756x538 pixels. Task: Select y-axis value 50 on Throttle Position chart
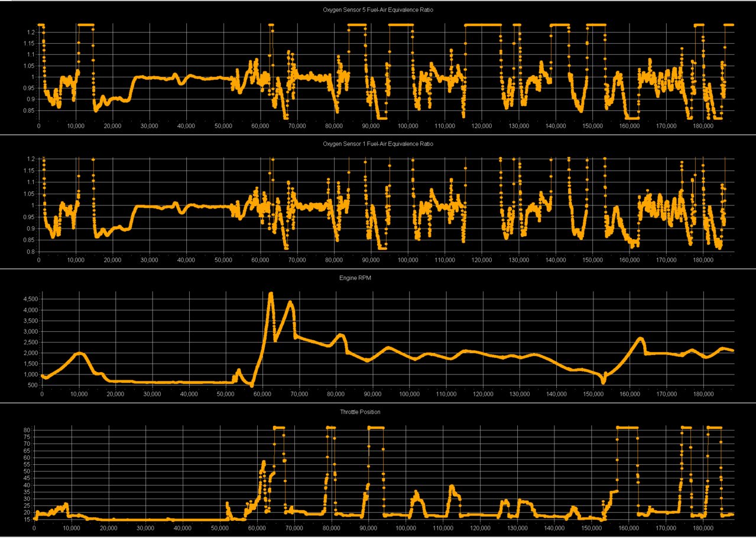click(27, 471)
